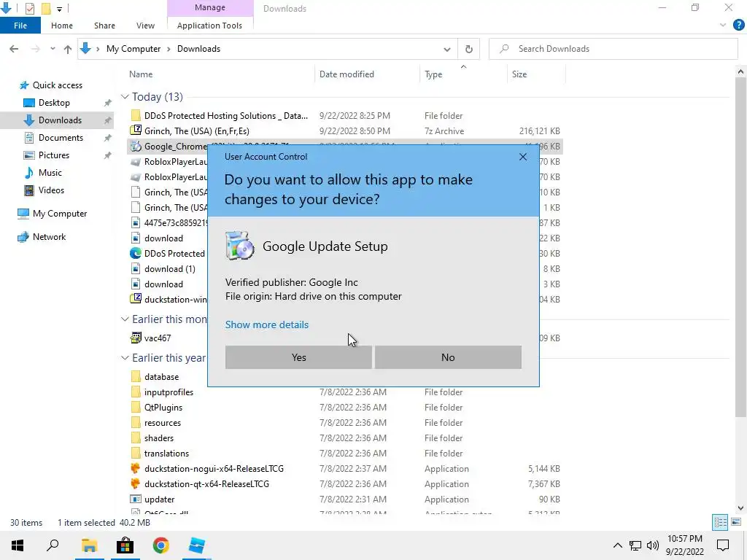Switch to the View ribbon tab
747x560 pixels.
145,26
